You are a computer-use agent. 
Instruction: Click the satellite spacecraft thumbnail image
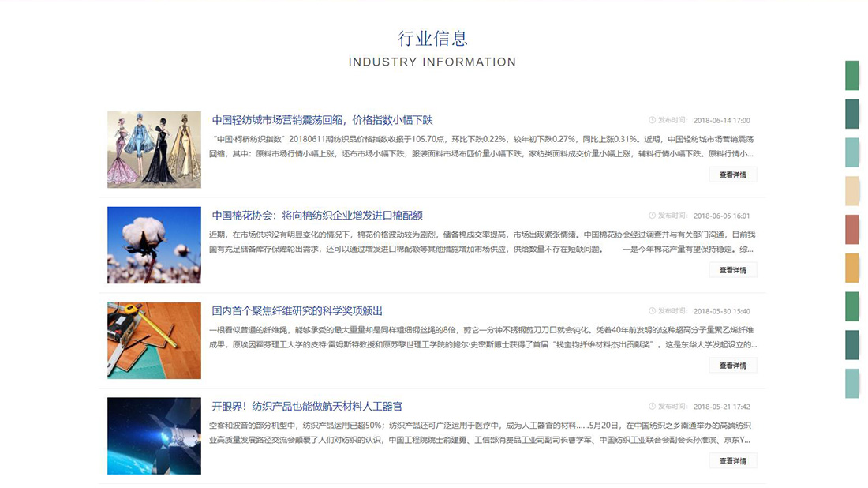[x=155, y=435]
